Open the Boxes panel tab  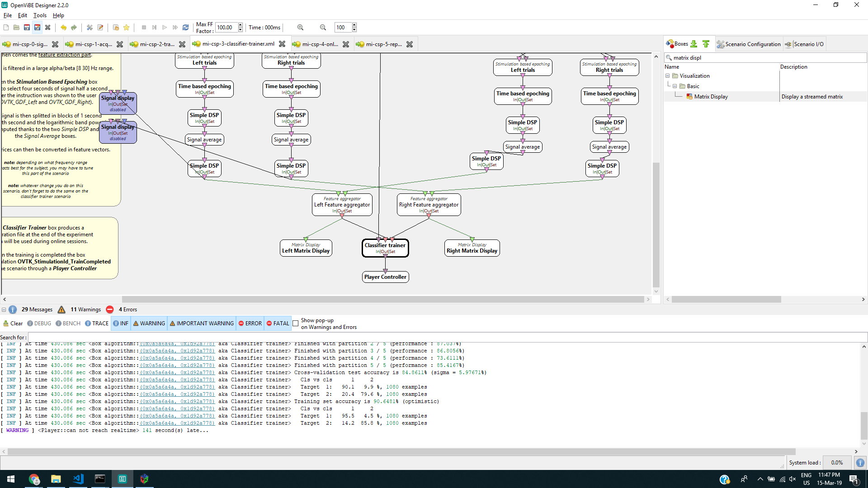677,44
